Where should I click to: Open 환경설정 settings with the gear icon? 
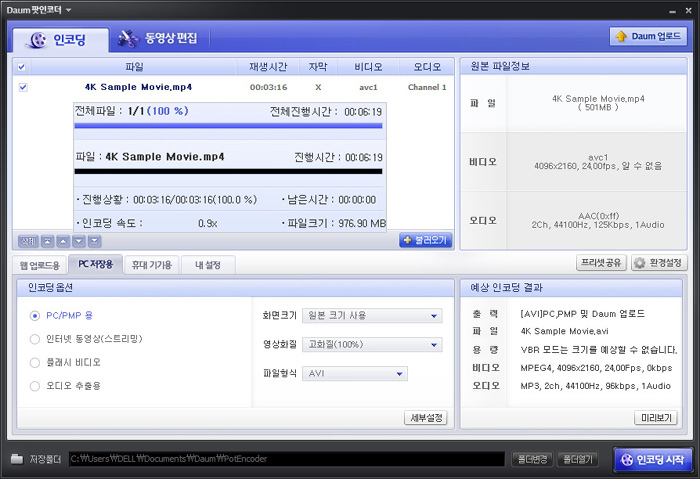click(657, 263)
